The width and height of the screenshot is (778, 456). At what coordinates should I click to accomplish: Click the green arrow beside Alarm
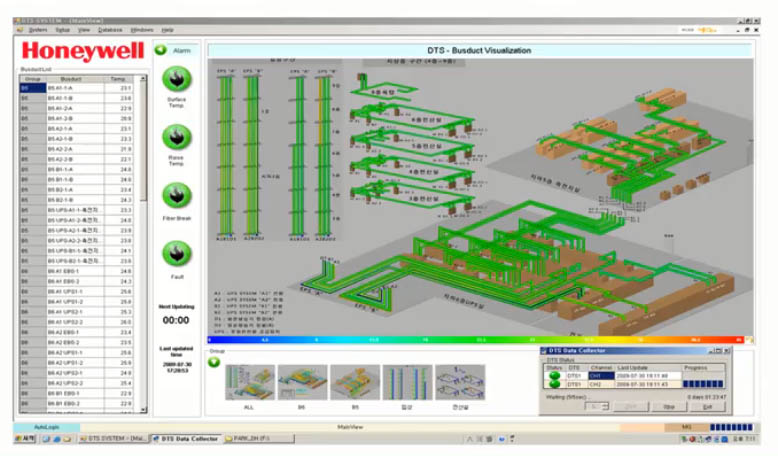point(160,50)
